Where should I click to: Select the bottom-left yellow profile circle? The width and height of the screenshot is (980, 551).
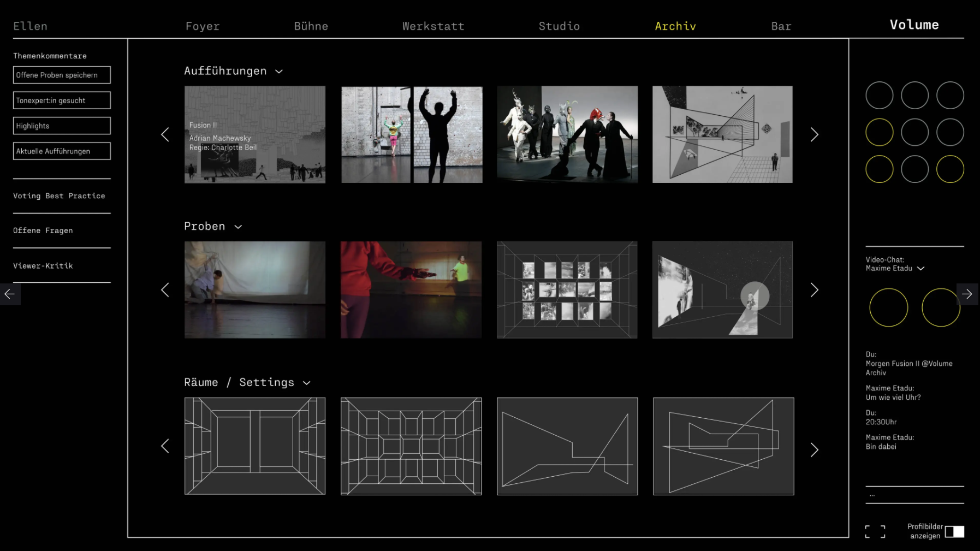point(879,169)
